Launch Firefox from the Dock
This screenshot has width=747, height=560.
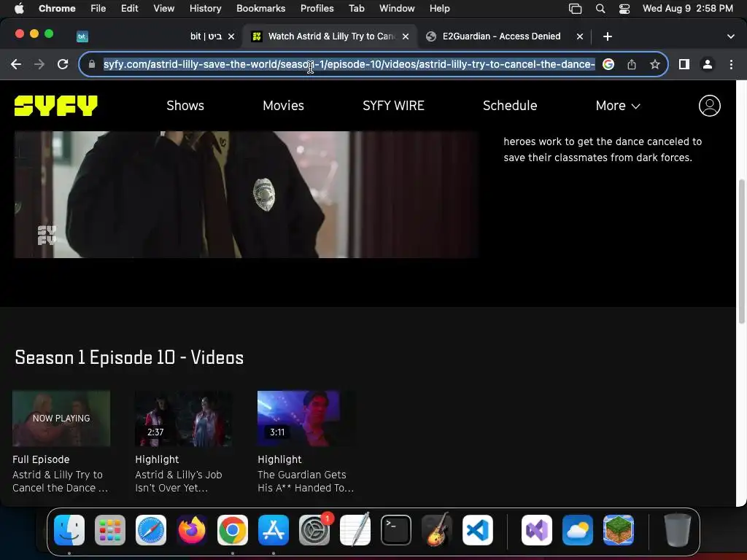tap(192, 530)
